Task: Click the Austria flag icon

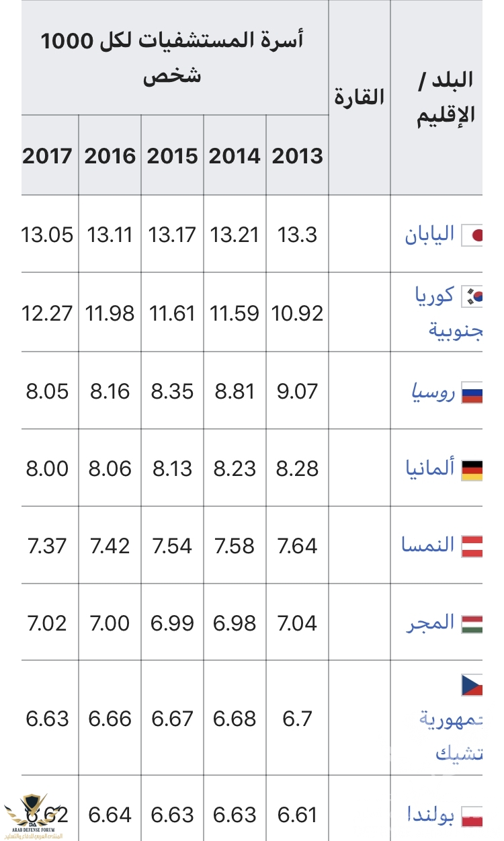Action: [472, 546]
